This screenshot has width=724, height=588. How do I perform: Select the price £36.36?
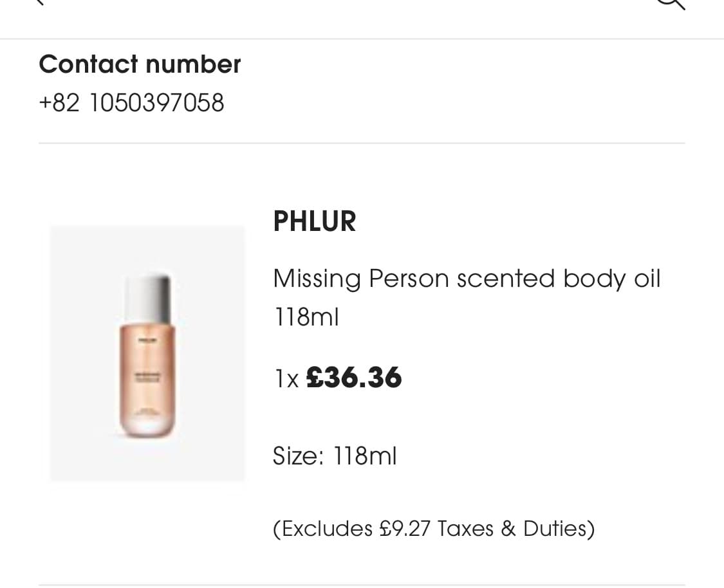tap(353, 378)
